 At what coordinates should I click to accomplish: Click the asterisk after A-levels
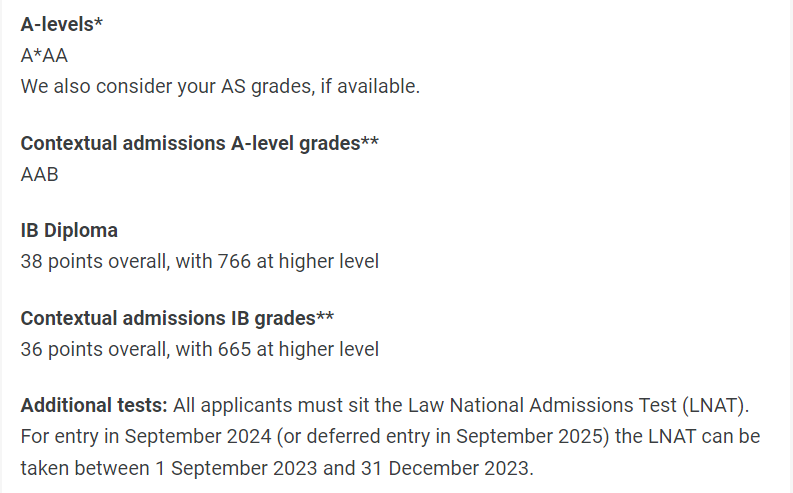[98, 21]
